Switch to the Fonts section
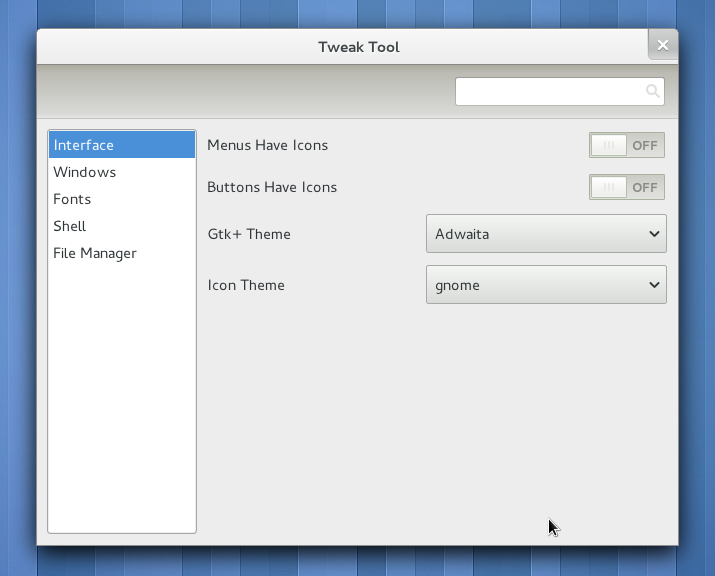The image size is (715, 576). pyautogui.click(x=122, y=199)
